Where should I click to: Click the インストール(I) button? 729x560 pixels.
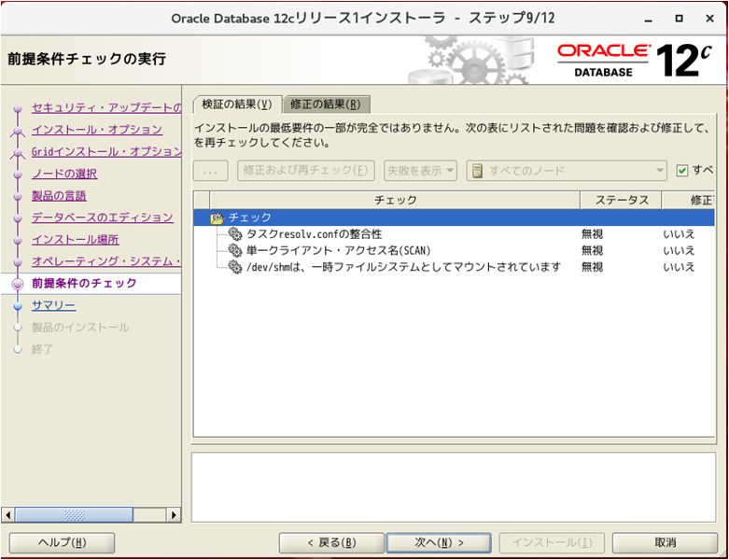pyautogui.click(x=552, y=542)
